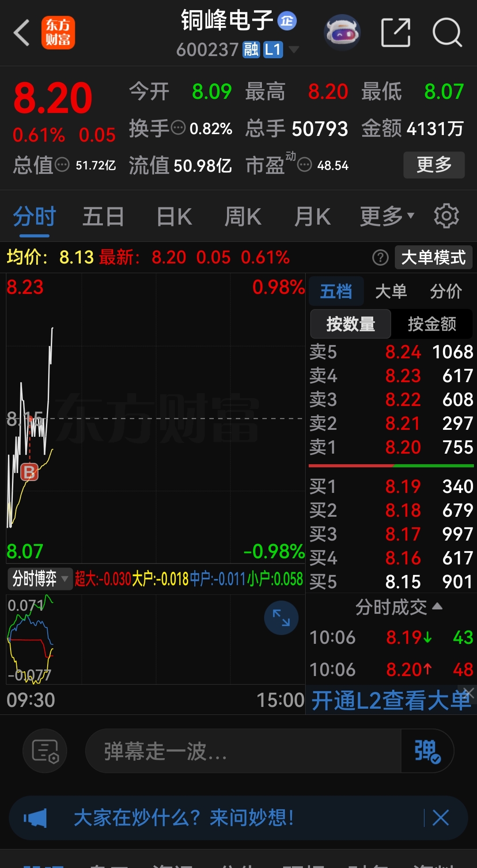Tap the back arrow icon
Viewport: 477px width, 868px height.
pyautogui.click(x=21, y=33)
